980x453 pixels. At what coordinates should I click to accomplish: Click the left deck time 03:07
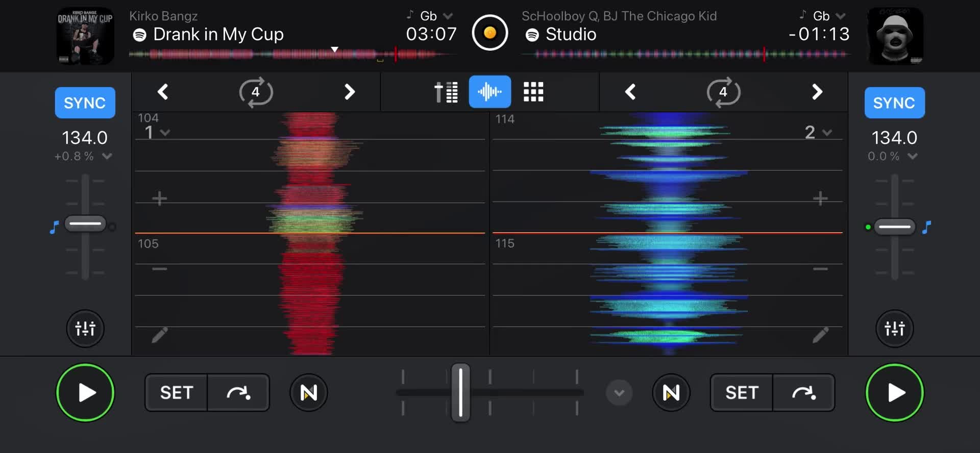pyautogui.click(x=431, y=34)
